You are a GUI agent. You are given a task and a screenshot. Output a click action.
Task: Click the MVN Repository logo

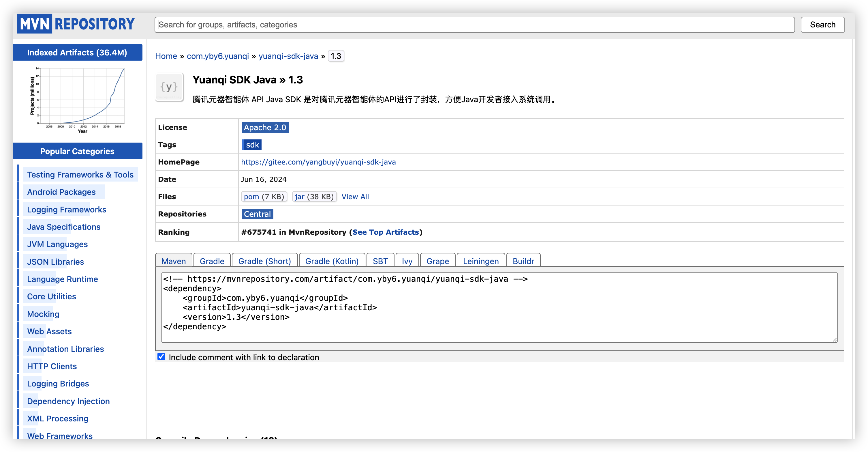[x=76, y=24]
